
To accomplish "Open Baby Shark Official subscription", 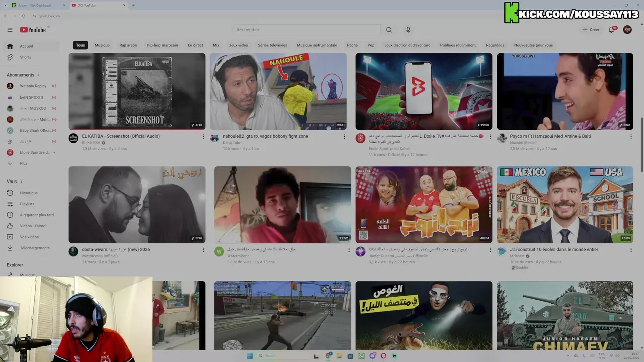I will tap(32, 130).
